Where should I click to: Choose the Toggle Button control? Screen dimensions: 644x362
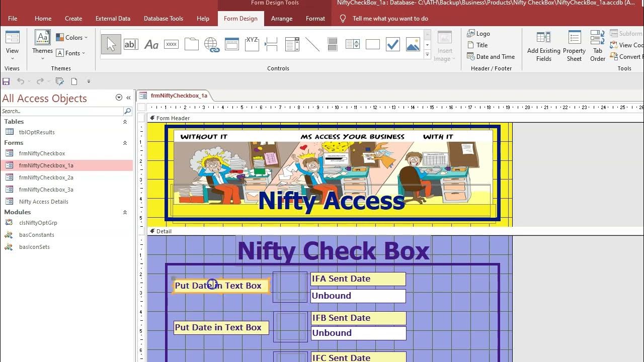(x=332, y=44)
